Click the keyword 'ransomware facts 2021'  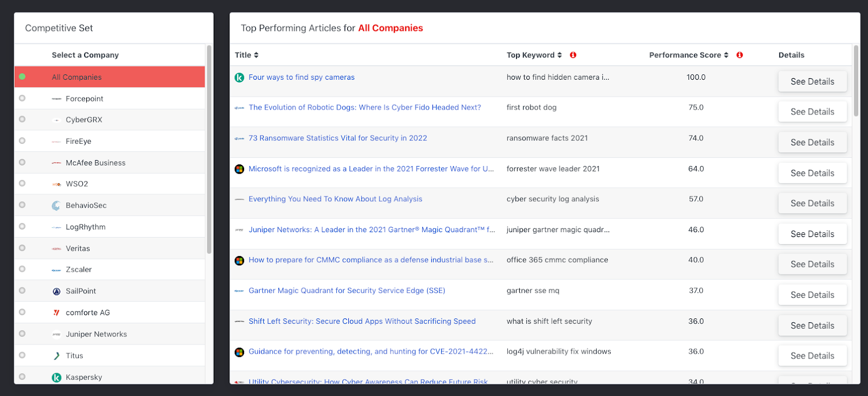pyautogui.click(x=547, y=138)
